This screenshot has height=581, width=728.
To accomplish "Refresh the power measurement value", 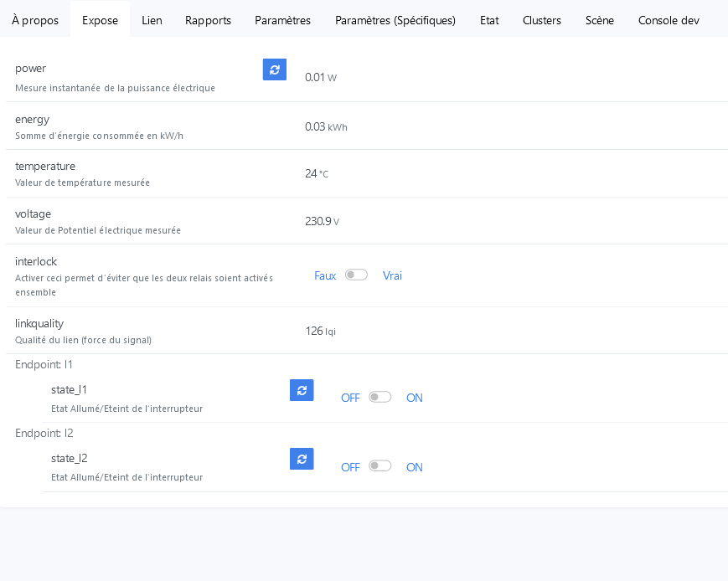I will pyautogui.click(x=275, y=69).
